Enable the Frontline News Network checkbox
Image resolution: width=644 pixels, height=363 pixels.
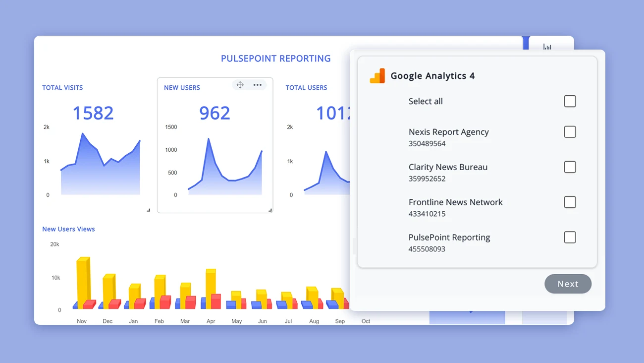pos(570,202)
